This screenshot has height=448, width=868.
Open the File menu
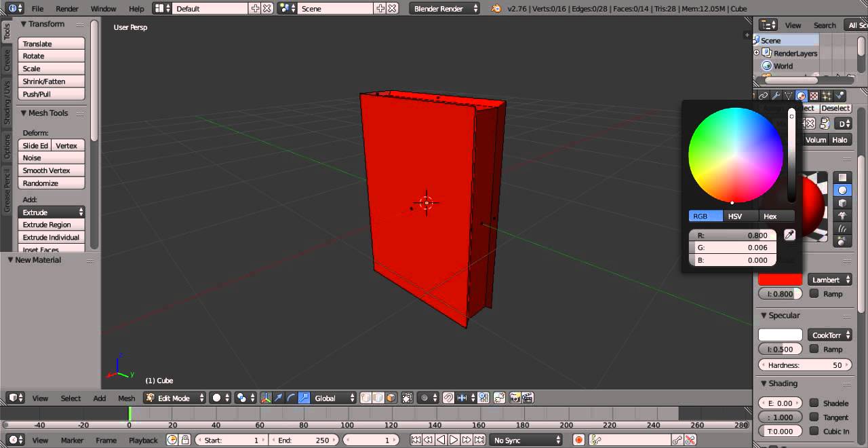pyautogui.click(x=37, y=8)
